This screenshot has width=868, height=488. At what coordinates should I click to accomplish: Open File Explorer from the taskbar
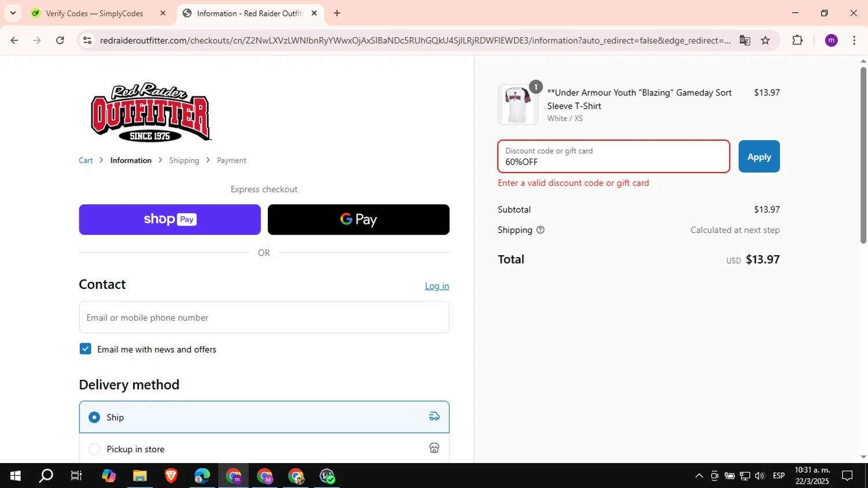[x=139, y=476]
